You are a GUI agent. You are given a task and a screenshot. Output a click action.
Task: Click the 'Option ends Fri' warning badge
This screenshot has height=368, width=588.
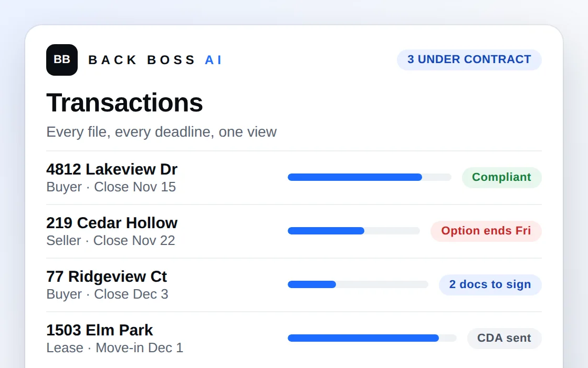pos(486,231)
